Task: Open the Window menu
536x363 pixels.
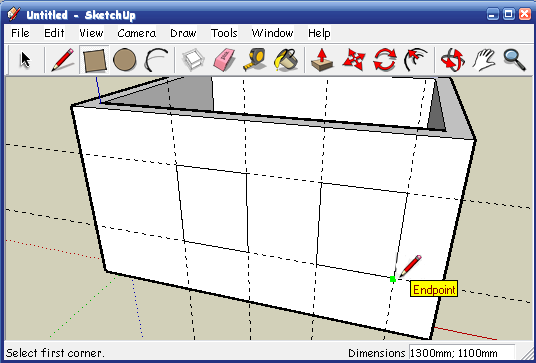Action: click(272, 33)
